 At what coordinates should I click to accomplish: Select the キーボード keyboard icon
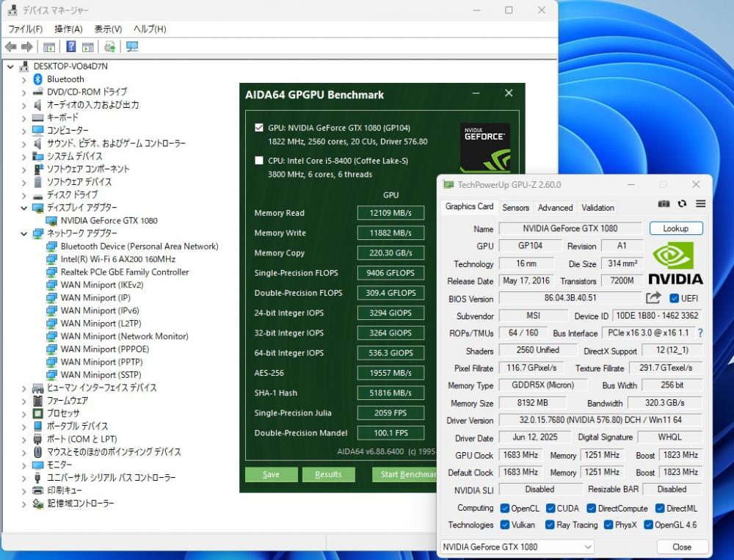pos(38,117)
